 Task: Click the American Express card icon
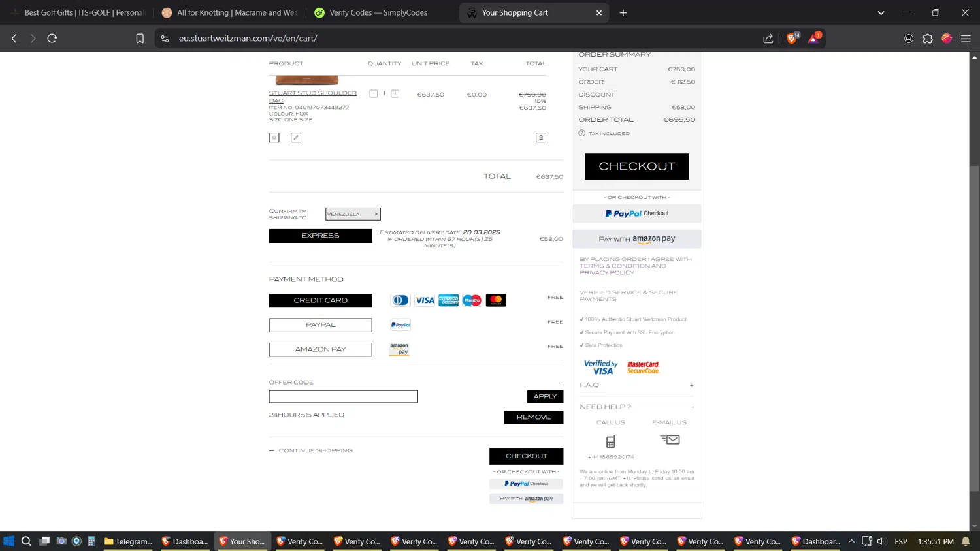448,300
